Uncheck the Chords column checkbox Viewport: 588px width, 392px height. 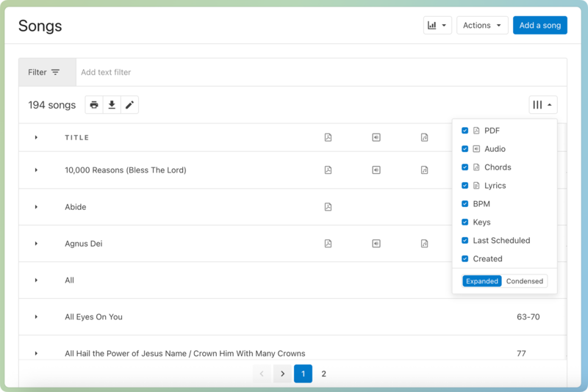coord(465,167)
